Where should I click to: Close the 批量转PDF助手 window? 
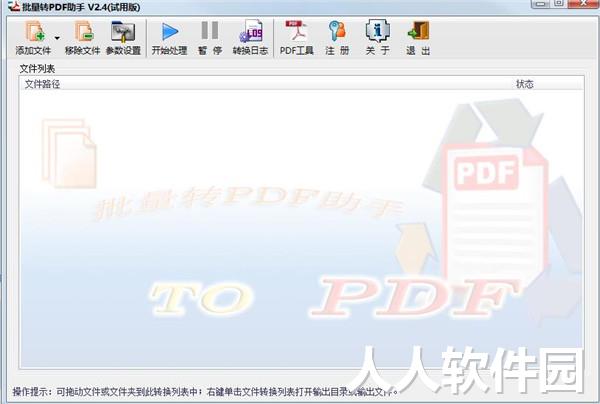click(582, 3)
